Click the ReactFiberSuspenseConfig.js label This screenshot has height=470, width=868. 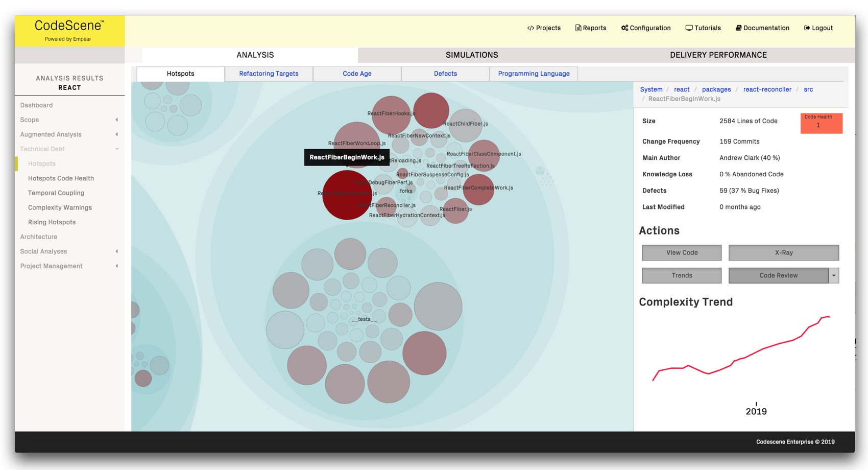click(x=432, y=175)
